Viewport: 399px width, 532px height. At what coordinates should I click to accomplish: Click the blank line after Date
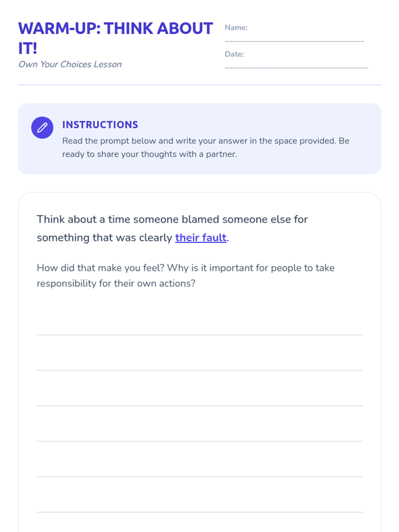click(x=296, y=66)
